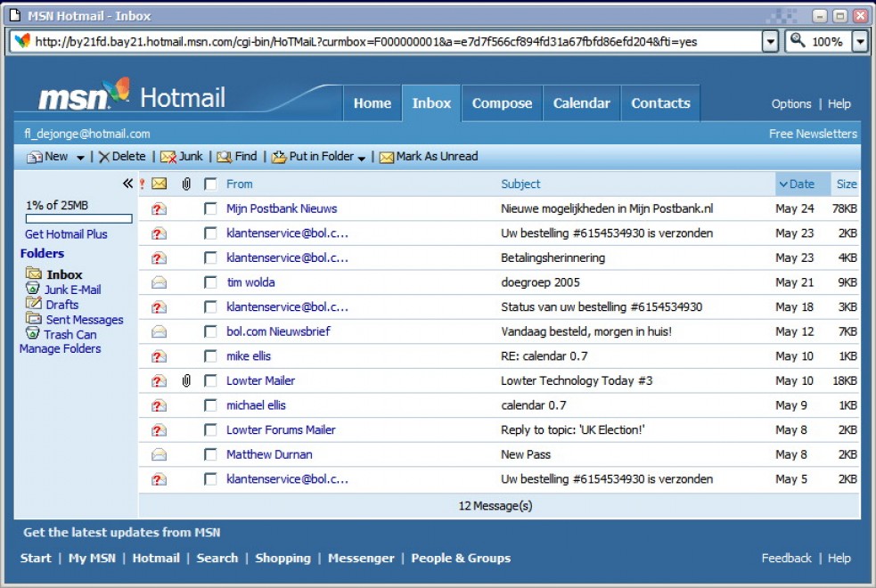
Task: Check the box for tim wolda message
Action: point(210,282)
